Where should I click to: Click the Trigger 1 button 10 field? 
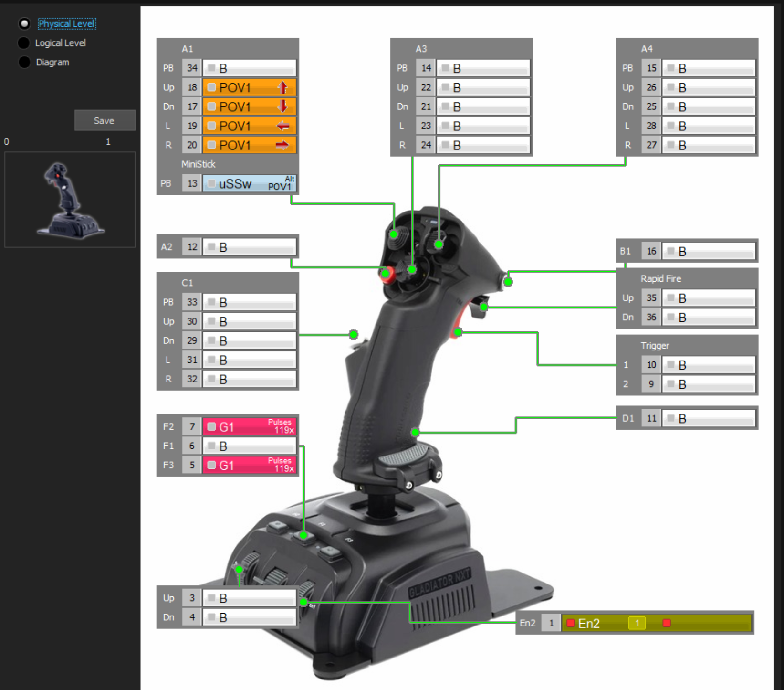pyautogui.click(x=709, y=365)
